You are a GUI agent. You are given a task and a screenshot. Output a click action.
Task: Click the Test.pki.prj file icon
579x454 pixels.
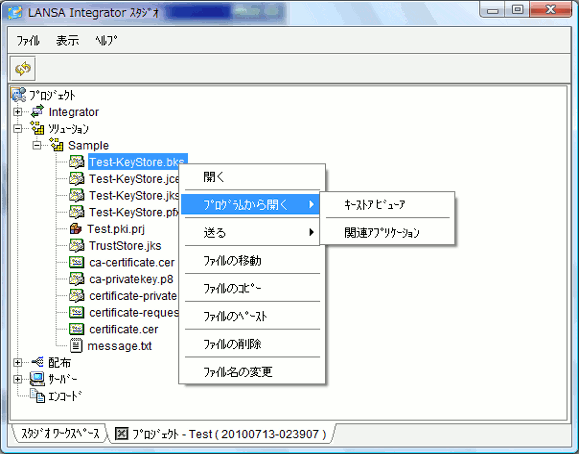76,229
